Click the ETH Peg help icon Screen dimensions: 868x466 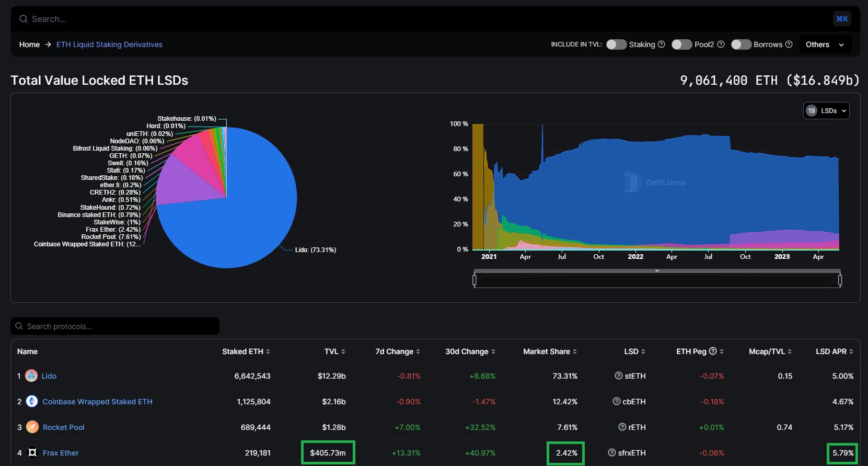pyautogui.click(x=712, y=351)
